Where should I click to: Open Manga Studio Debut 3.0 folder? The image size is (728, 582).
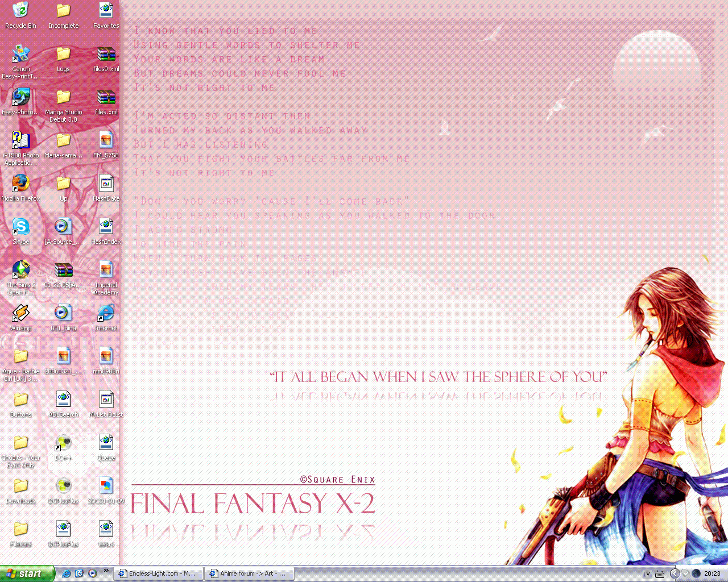click(x=63, y=105)
